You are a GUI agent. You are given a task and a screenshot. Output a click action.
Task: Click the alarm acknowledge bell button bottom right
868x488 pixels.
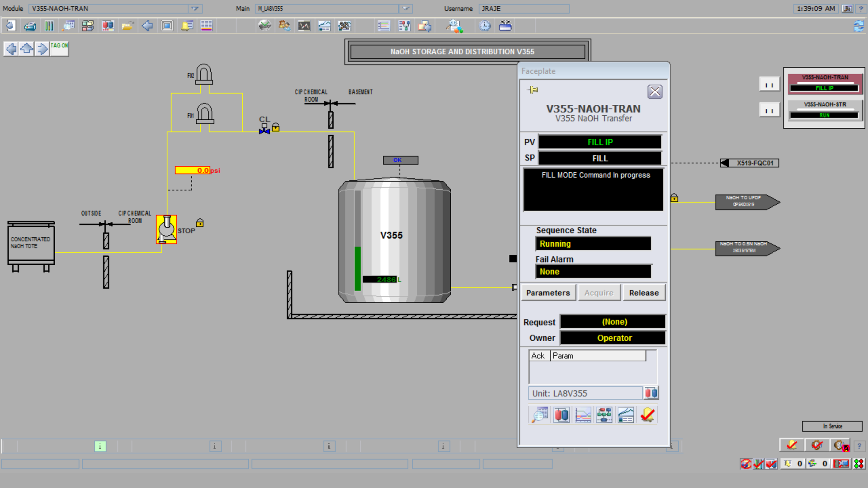tap(792, 445)
